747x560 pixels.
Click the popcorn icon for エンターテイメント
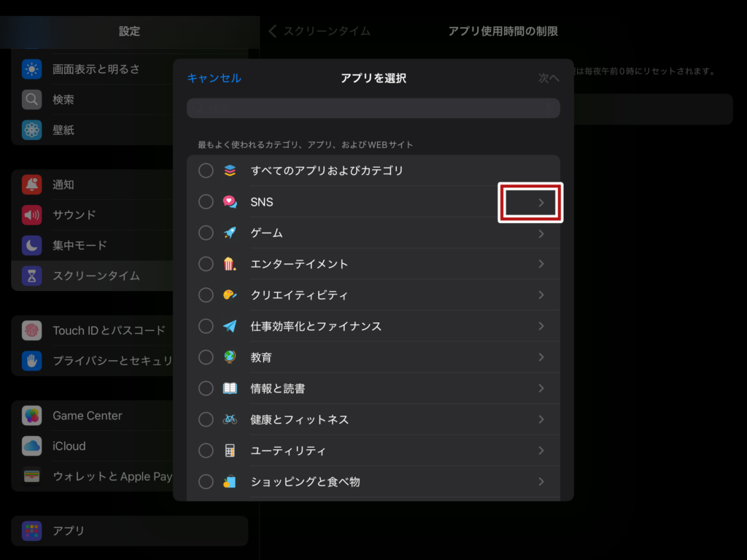coord(230,264)
